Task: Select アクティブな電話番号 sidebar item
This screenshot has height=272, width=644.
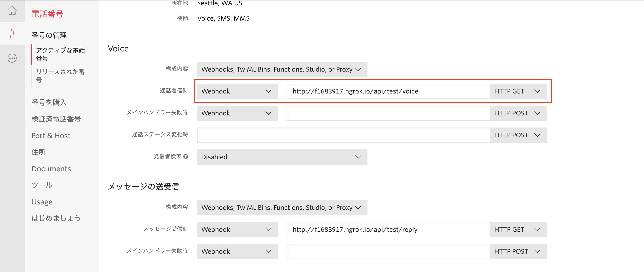Action: (x=61, y=54)
